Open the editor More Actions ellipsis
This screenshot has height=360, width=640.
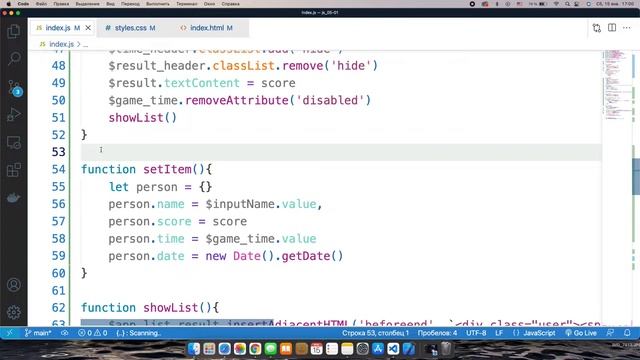[627, 28]
